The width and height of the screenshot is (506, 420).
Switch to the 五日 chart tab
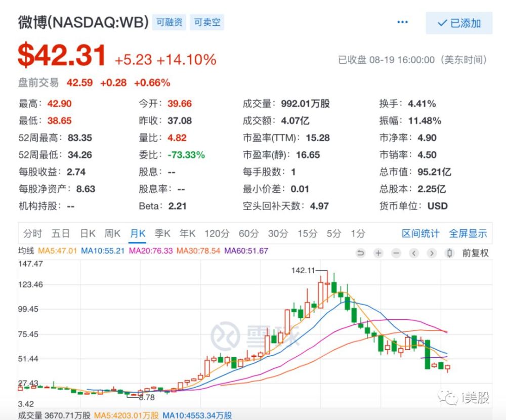pos(60,233)
